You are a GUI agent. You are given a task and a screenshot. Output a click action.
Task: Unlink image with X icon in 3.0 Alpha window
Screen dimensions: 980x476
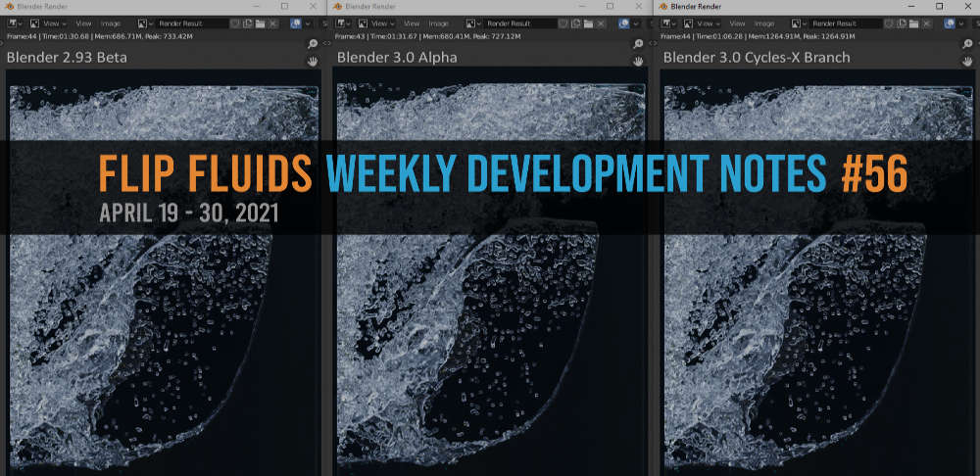(601, 24)
